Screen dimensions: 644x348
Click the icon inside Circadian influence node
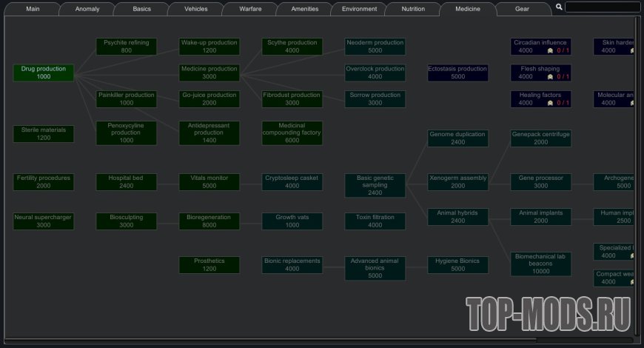(x=550, y=51)
